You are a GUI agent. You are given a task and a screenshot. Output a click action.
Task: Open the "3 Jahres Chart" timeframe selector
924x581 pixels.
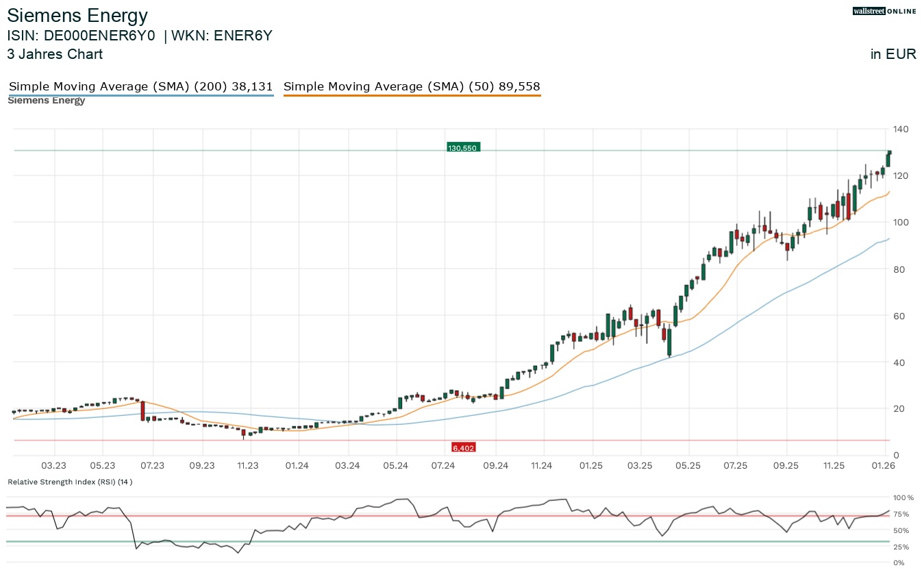pyautogui.click(x=55, y=54)
